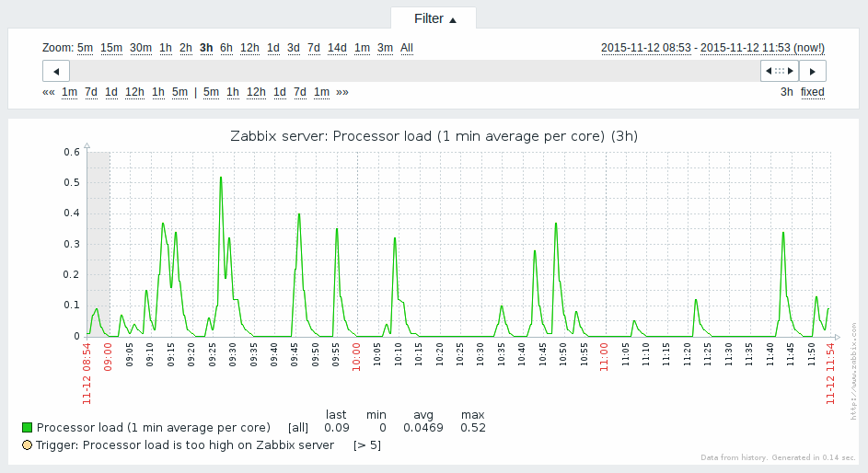Set zoom to 3d
The image size is (868, 473).
click(294, 48)
